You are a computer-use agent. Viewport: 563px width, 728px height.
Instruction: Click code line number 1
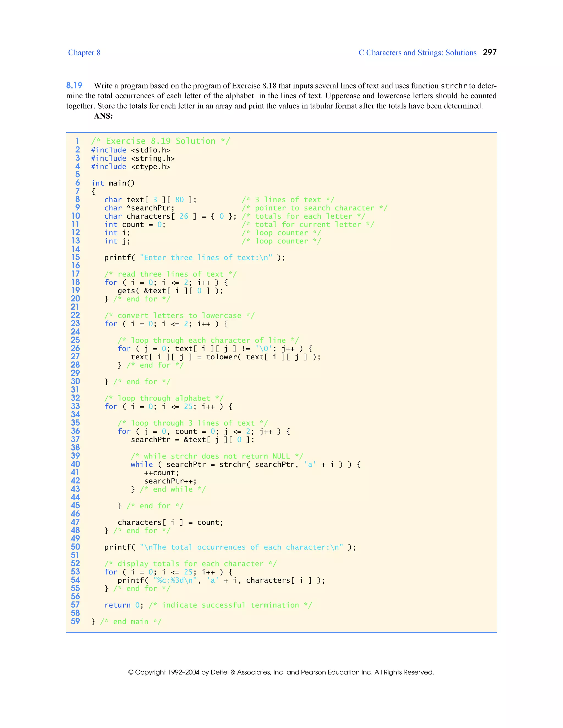click(x=77, y=141)
